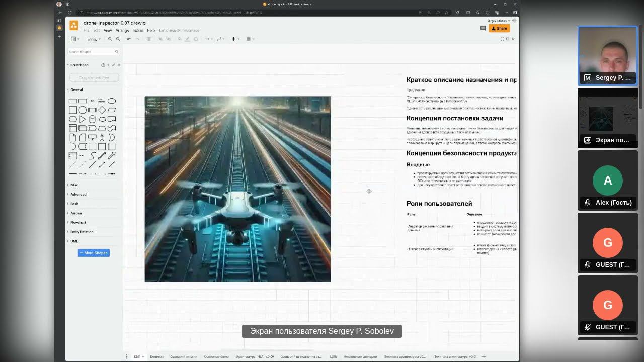Select the cylinder shape in General

(92, 119)
